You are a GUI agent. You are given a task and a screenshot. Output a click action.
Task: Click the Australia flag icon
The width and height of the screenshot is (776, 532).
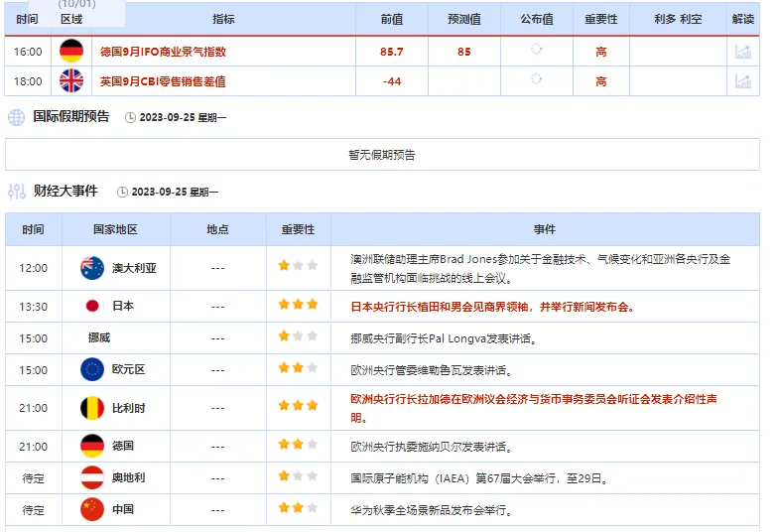(x=92, y=268)
